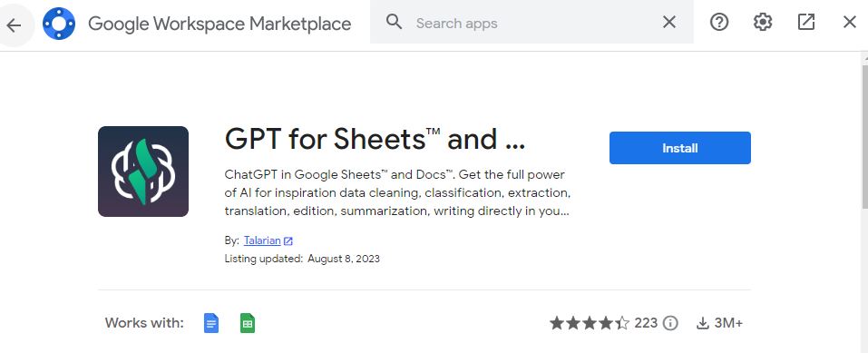This screenshot has width=868, height=353.
Task: Install the GPT for Sheets add-on
Action: (x=679, y=148)
